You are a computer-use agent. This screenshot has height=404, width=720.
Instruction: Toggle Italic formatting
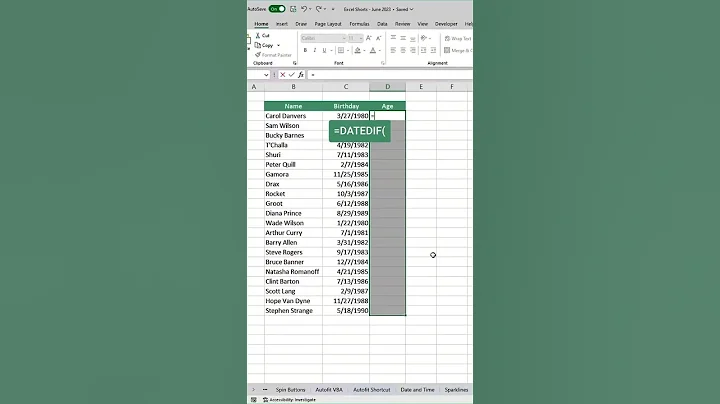tap(315, 50)
